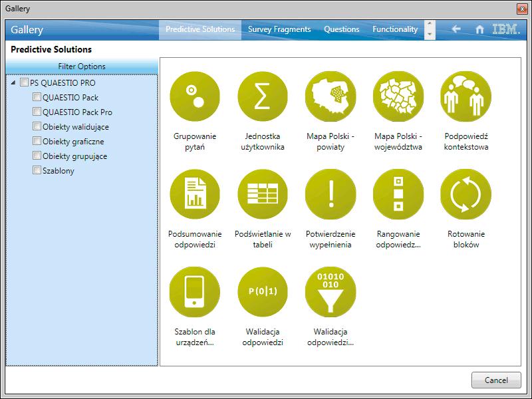532x399 pixels.
Task: Select the Rangowanie odpowiedzi icon
Action: click(398, 194)
